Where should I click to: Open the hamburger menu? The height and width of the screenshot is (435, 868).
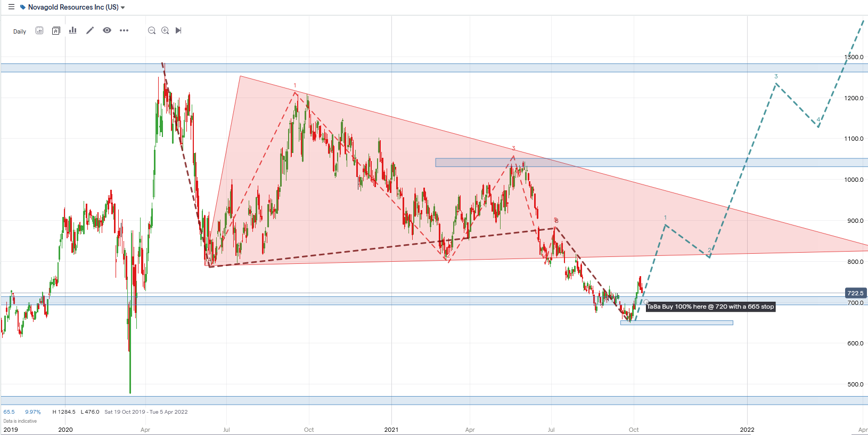(x=11, y=7)
